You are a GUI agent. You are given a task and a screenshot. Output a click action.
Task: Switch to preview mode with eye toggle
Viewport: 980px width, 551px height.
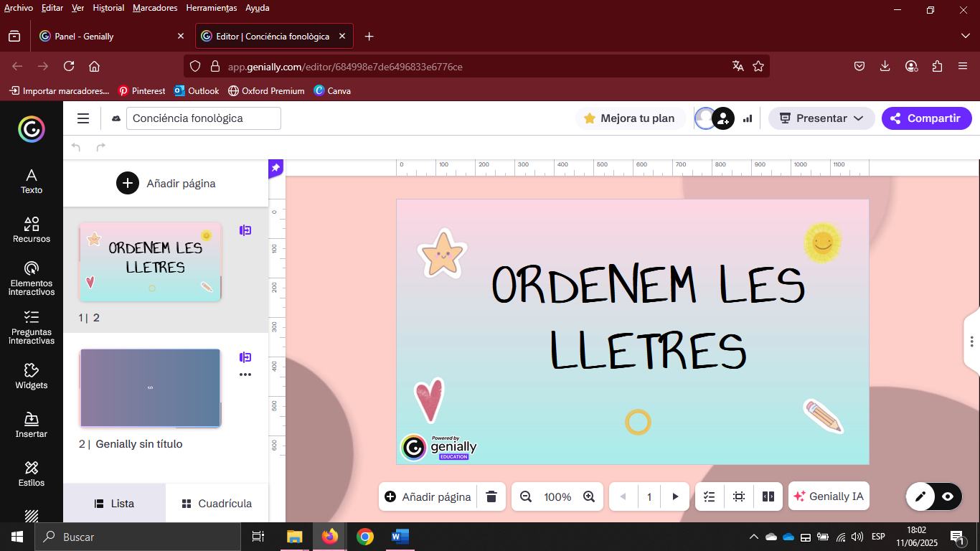point(948,496)
